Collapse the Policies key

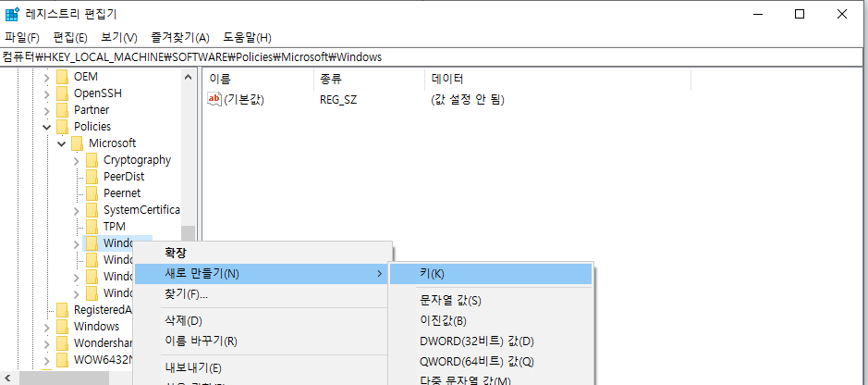coord(47,127)
